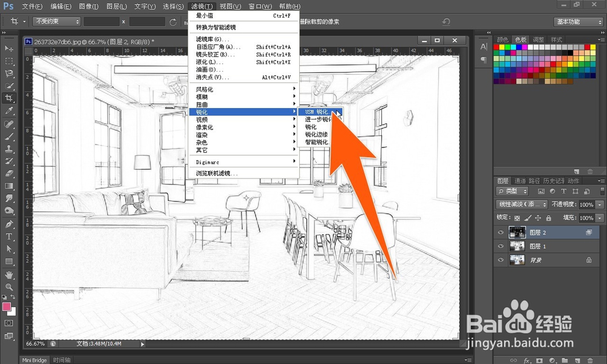The width and height of the screenshot is (607, 364).
Task: Open the paragraph panel icon
Action: (x=484, y=59)
